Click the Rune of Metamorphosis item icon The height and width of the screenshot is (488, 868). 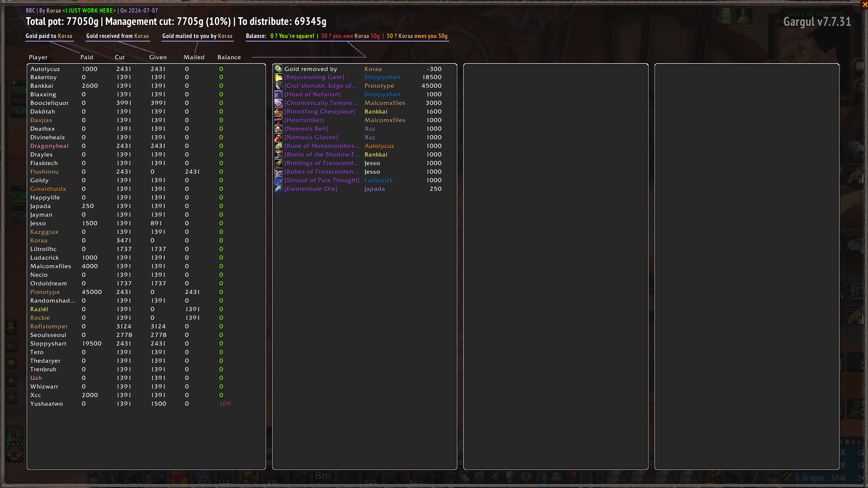click(x=278, y=146)
